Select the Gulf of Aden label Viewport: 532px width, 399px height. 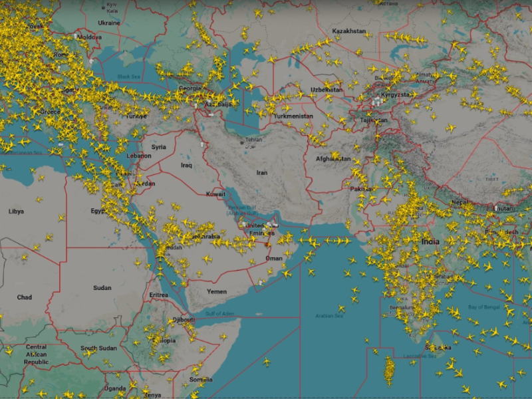pyautogui.click(x=219, y=313)
